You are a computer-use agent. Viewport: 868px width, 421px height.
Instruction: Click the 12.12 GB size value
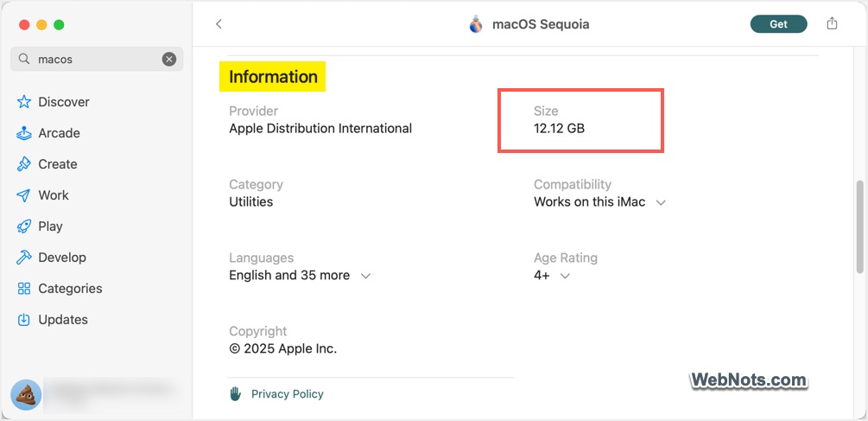coord(559,129)
